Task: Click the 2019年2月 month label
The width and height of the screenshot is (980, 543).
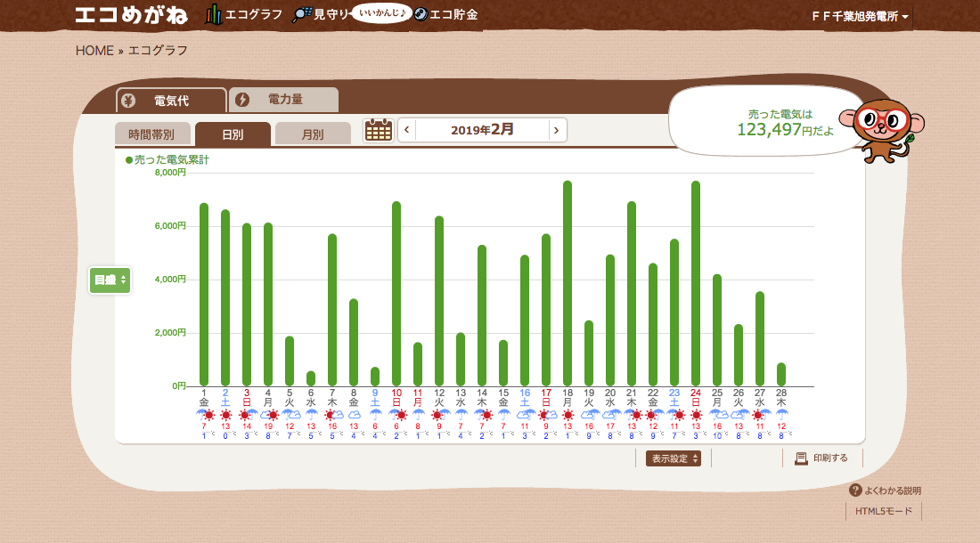Action: [482, 130]
